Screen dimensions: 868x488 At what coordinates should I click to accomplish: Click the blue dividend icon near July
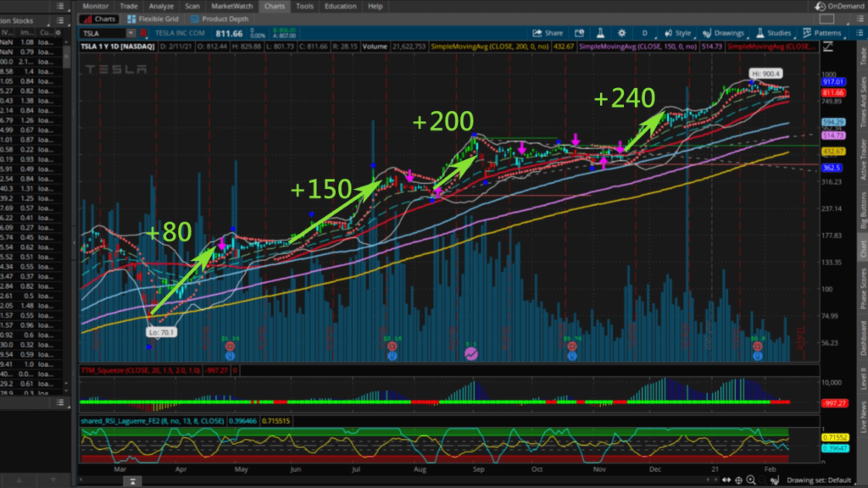coord(392,356)
